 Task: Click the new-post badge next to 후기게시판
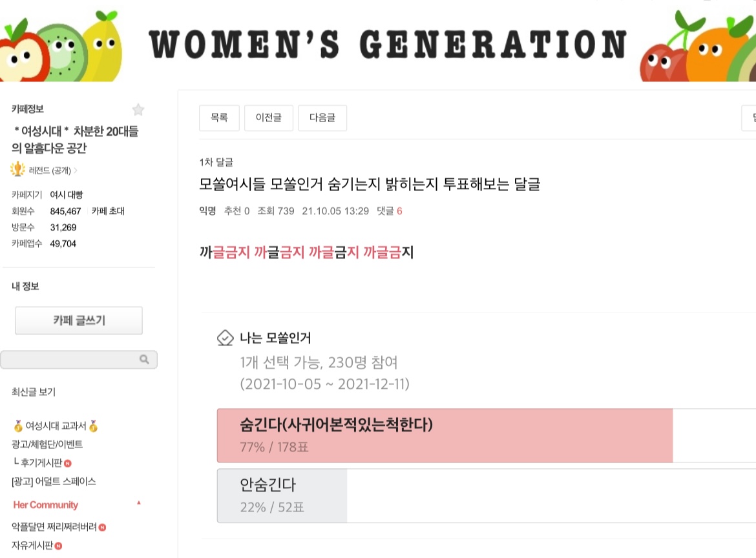68,463
